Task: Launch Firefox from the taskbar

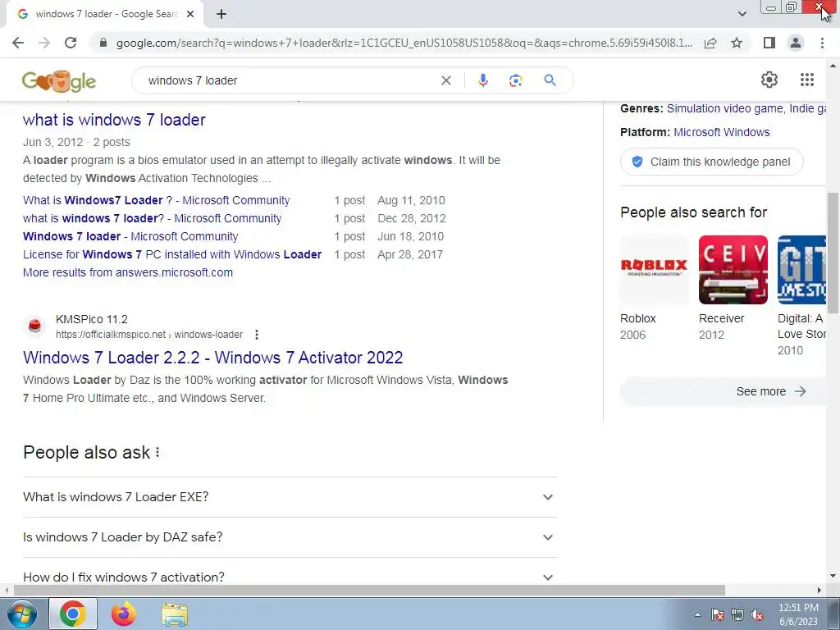Action: [124, 614]
